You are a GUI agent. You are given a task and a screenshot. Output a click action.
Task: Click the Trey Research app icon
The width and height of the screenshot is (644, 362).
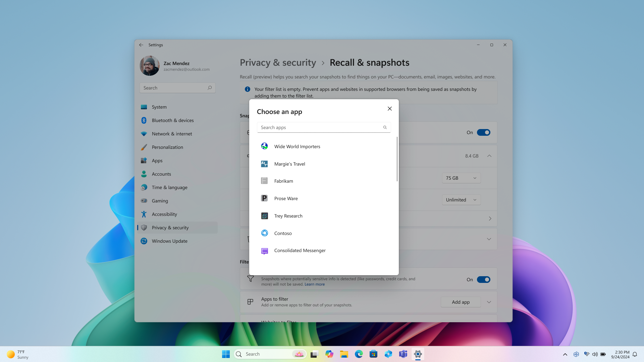click(265, 216)
